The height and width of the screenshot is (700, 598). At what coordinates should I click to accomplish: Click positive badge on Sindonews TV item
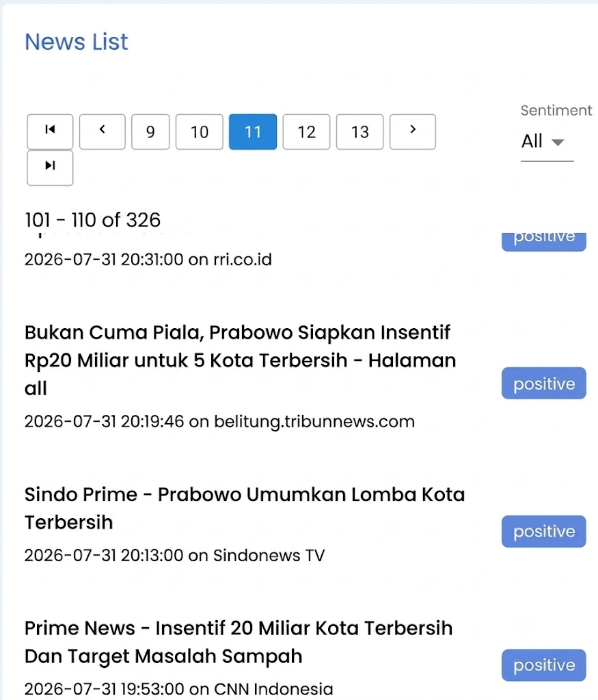(544, 531)
